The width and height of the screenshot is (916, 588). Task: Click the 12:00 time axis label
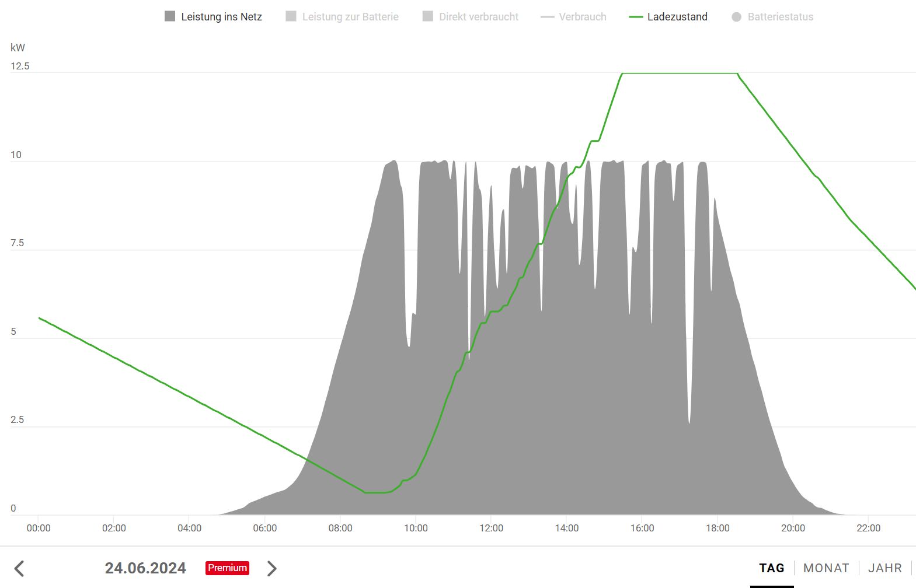pyautogui.click(x=492, y=528)
